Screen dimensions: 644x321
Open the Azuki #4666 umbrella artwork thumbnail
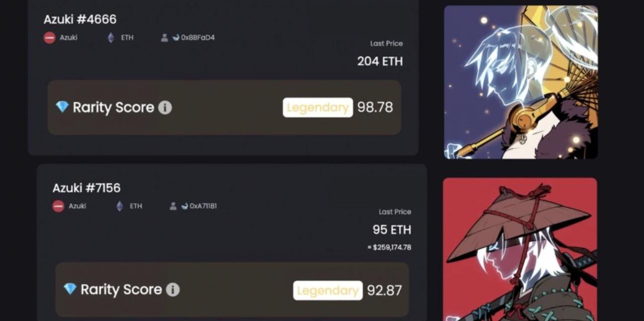[x=521, y=82]
